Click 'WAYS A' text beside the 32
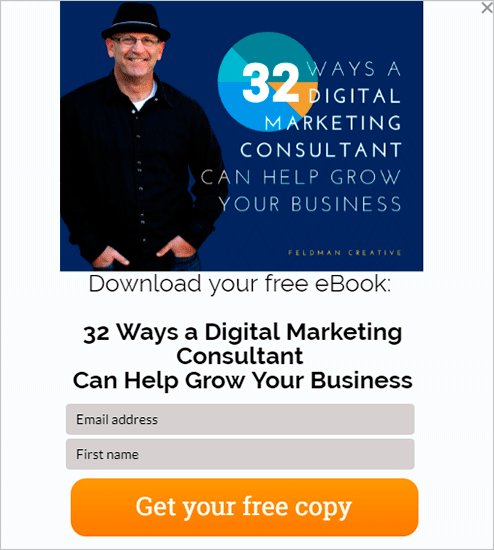The image size is (494, 550). [354, 69]
